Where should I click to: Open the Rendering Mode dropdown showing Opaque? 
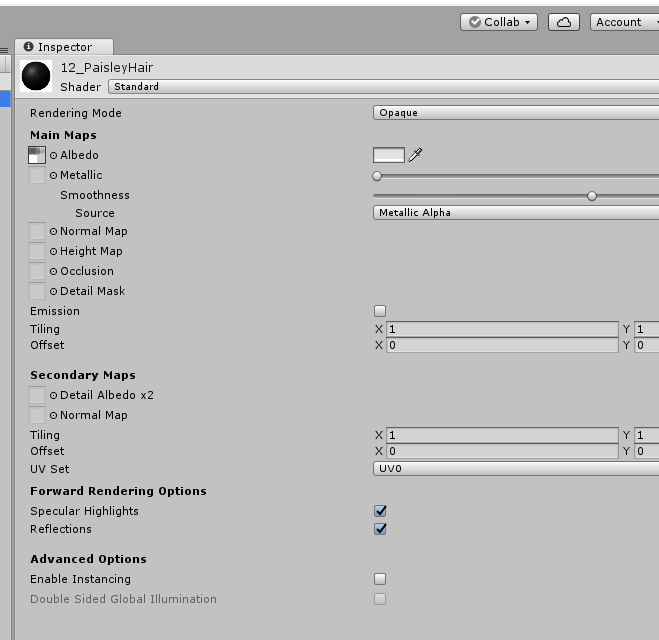pos(516,113)
